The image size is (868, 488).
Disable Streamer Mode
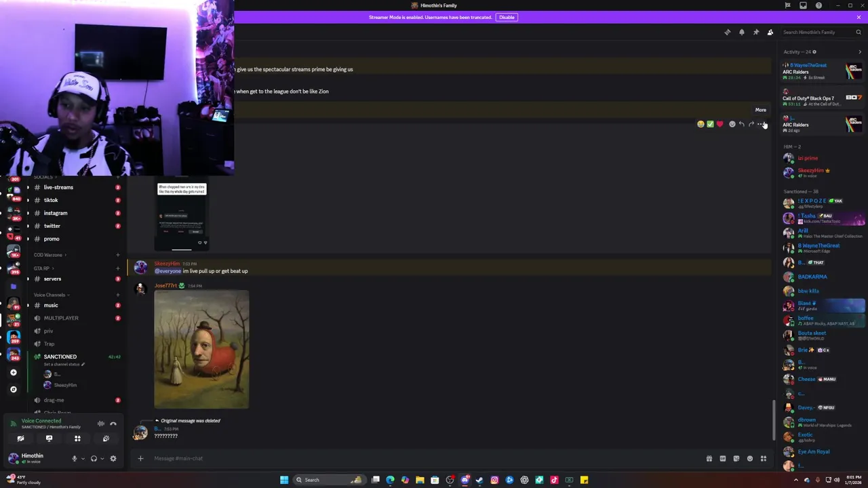(507, 17)
